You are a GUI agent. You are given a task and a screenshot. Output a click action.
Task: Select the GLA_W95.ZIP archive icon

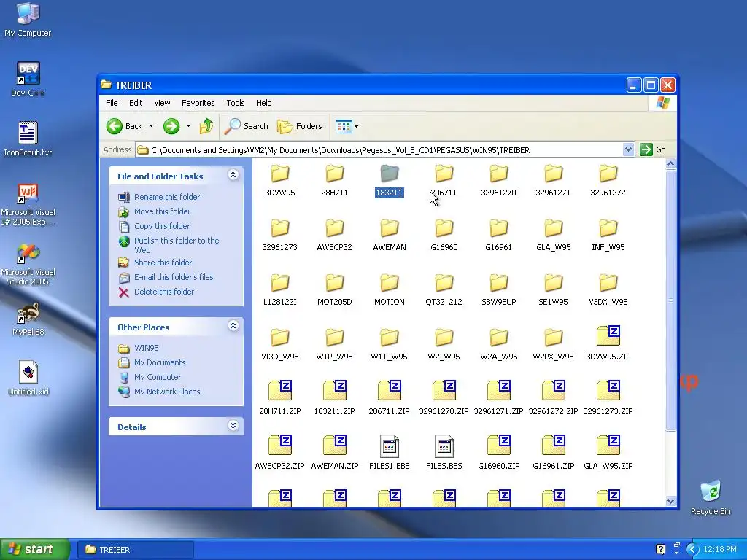(608, 446)
